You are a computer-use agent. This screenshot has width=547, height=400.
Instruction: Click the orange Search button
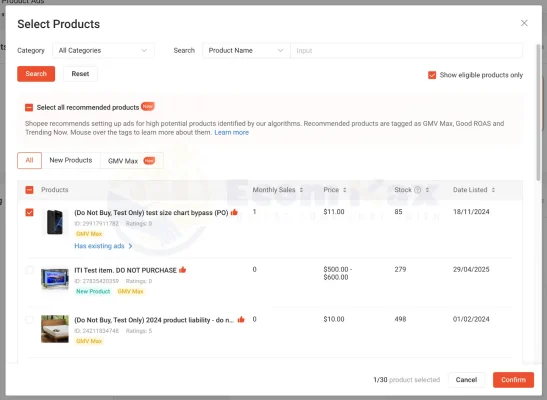click(36, 74)
